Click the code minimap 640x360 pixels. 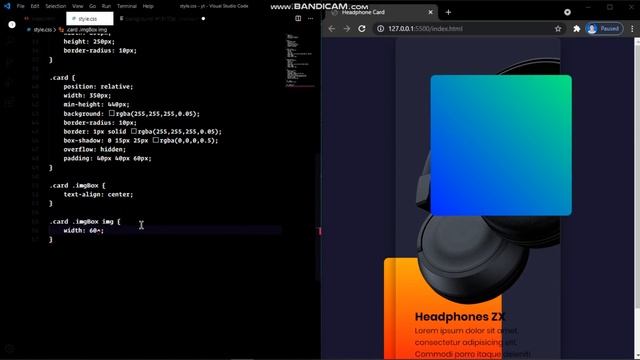coord(300,61)
